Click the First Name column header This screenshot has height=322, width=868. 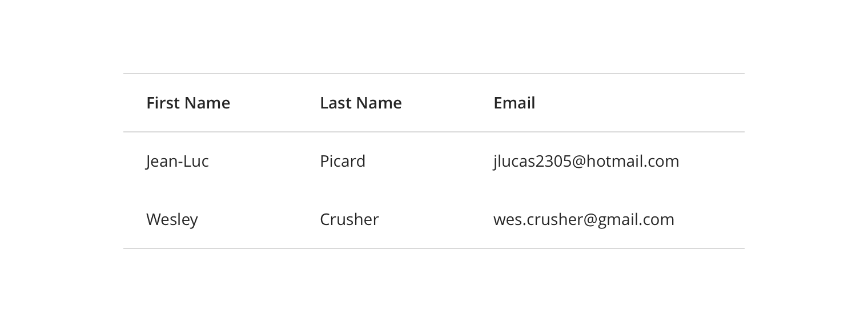pyautogui.click(x=188, y=103)
